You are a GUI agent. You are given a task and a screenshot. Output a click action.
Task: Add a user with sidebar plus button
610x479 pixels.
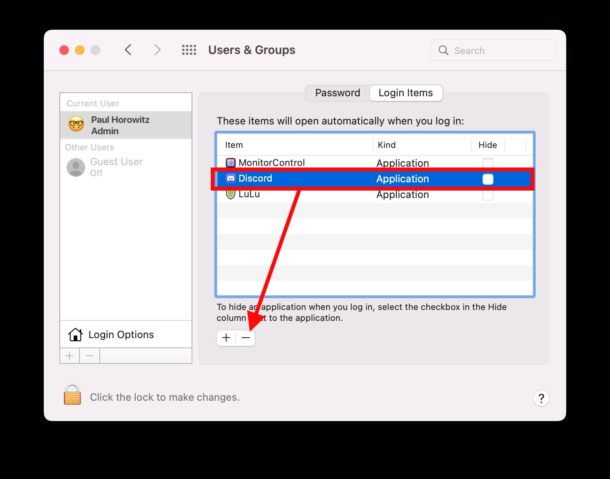(x=70, y=356)
